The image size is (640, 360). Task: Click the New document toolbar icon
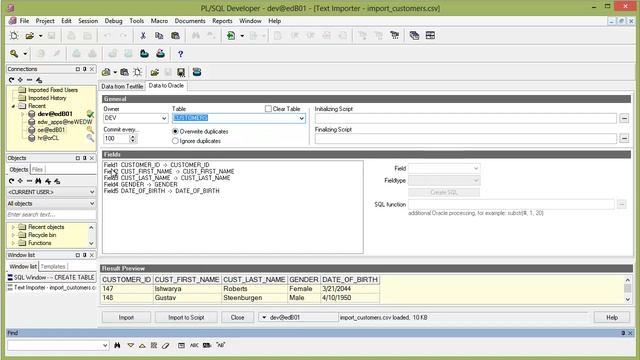(14, 36)
